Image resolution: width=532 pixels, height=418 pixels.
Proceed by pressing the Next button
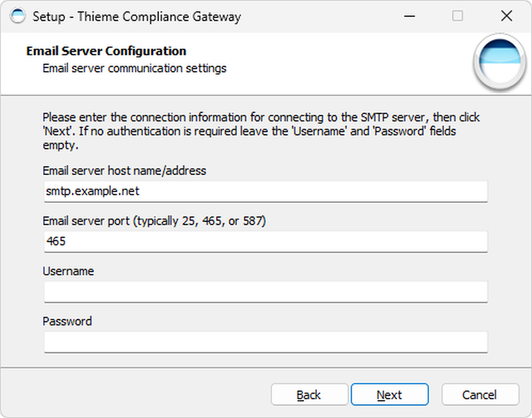[x=389, y=395]
